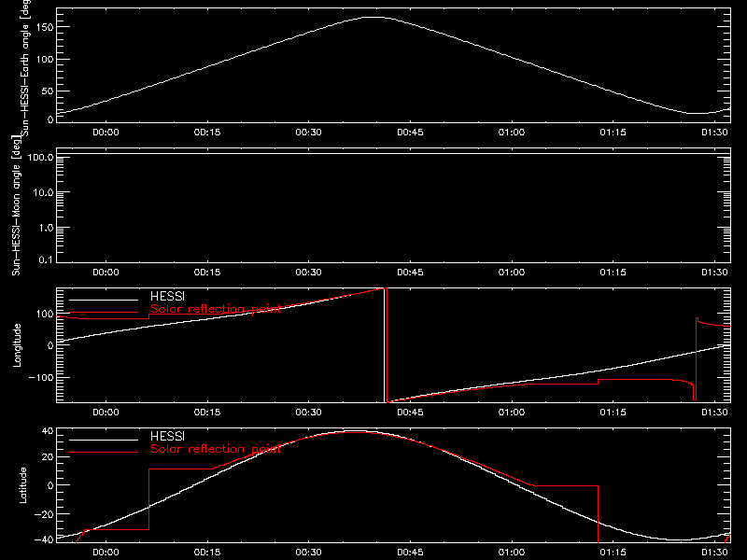
Task: Click 00:15 time label under Longitude plot
Action: (207, 413)
